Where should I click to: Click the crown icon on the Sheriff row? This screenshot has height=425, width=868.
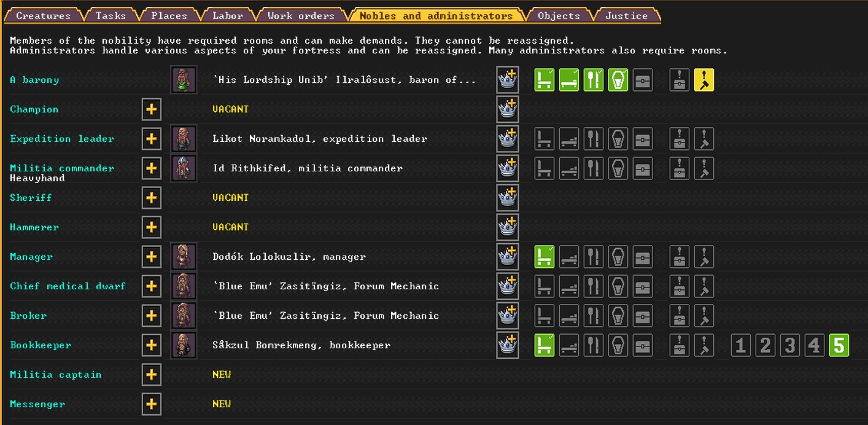click(x=507, y=197)
